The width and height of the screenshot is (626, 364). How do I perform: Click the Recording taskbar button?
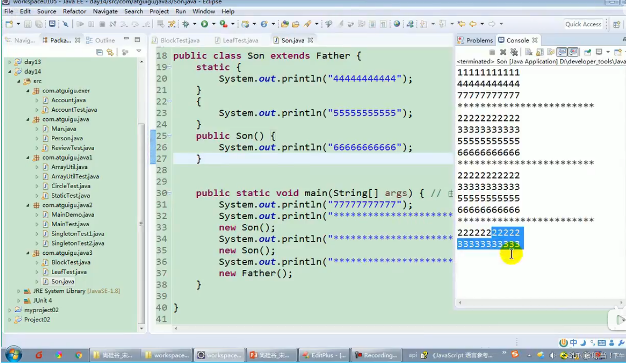pyautogui.click(x=377, y=355)
